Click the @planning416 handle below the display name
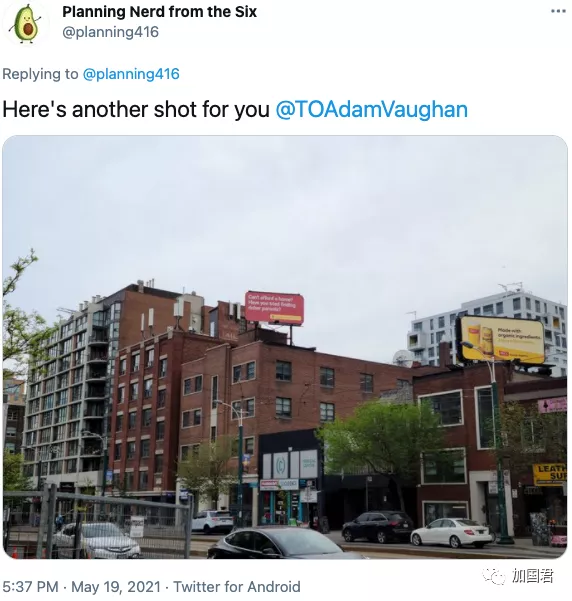Viewport: 572px width, 601px height. (110, 32)
